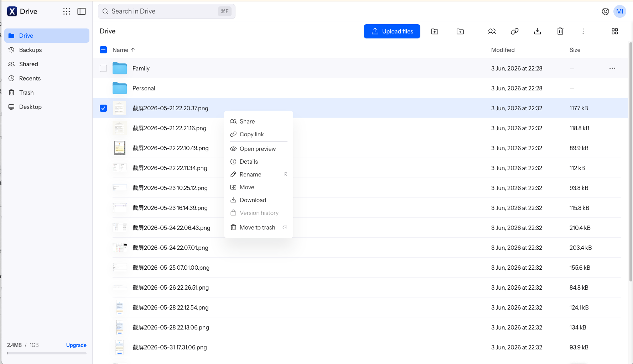Choose Details from the context menu

tap(259, 162)
